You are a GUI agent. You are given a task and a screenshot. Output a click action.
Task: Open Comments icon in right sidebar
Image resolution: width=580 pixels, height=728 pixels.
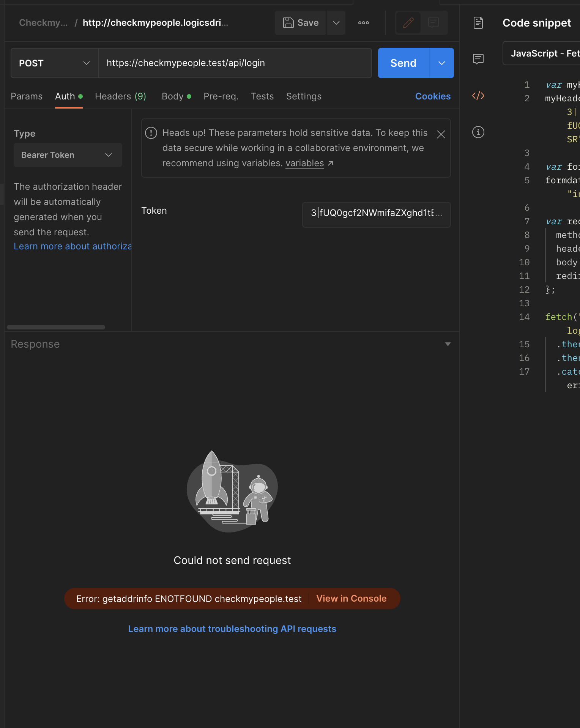pos(478,59)
